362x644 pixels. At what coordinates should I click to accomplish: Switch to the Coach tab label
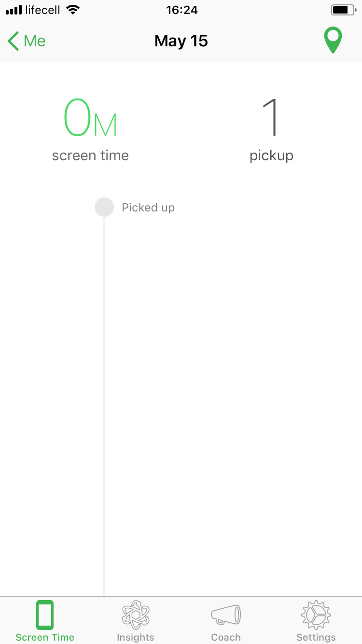pyautogui.click(x=226, y=637)
